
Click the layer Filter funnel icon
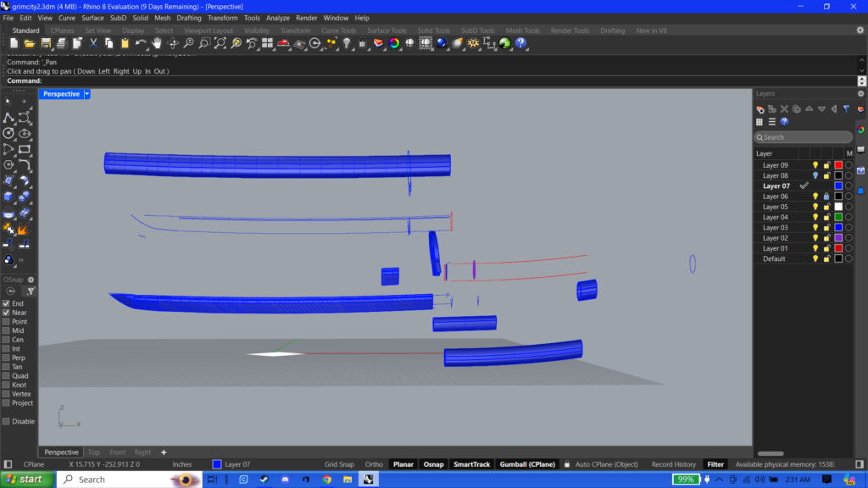point(847,109)
